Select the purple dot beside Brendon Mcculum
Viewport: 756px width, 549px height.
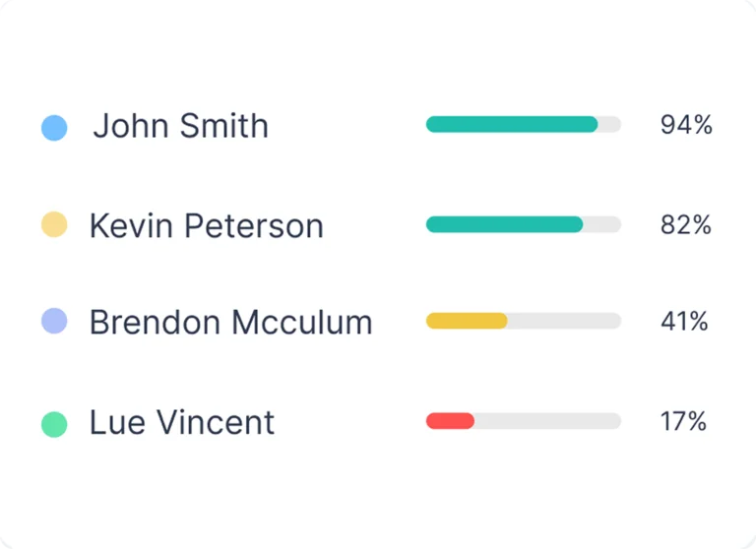pos(54,321)
